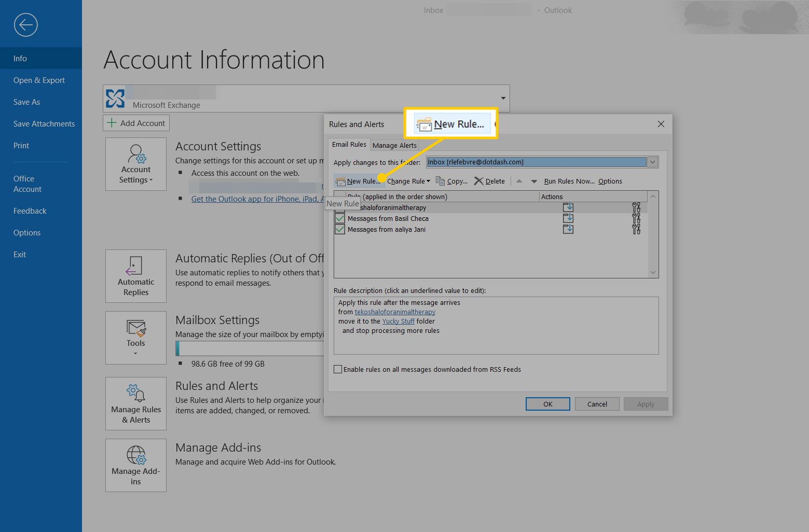Click the Microsoft Exchange account icon
809x532 pixels.
click(x=115, y=99)
